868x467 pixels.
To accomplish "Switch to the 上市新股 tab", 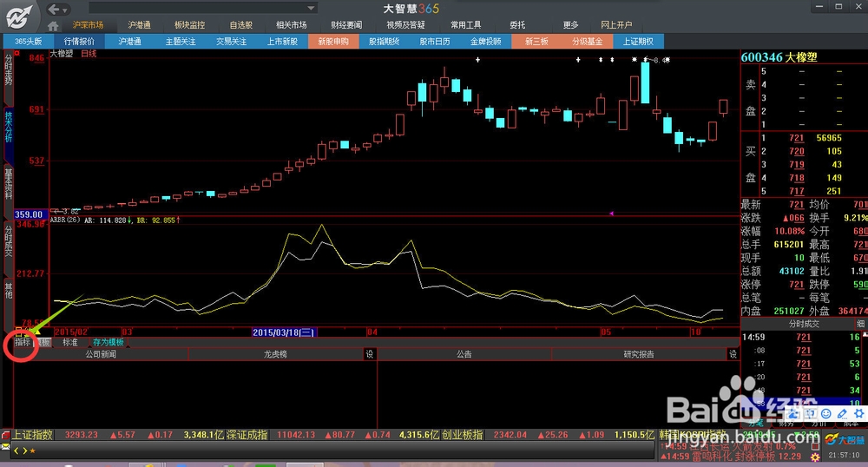I will point(282,42).
